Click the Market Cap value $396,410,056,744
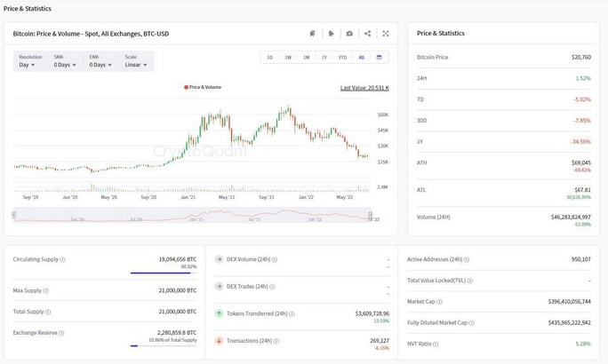The image size is (608, 364). coord(569,301)
